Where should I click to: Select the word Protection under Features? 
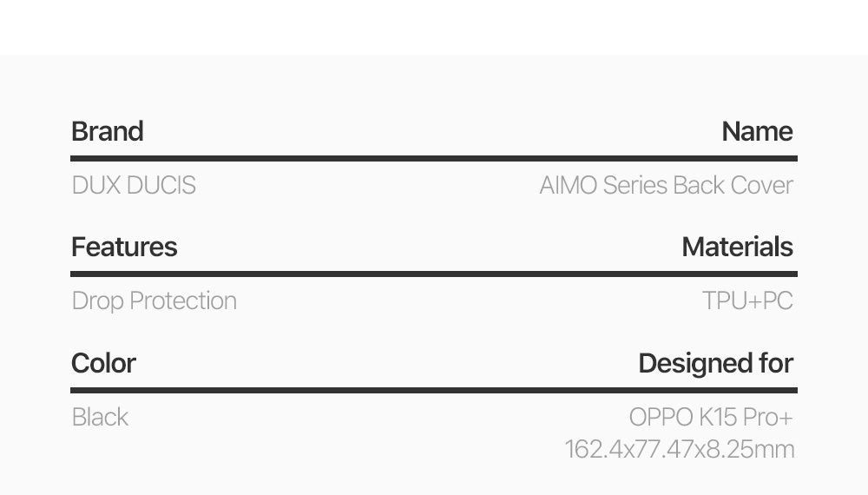(182, 301)
